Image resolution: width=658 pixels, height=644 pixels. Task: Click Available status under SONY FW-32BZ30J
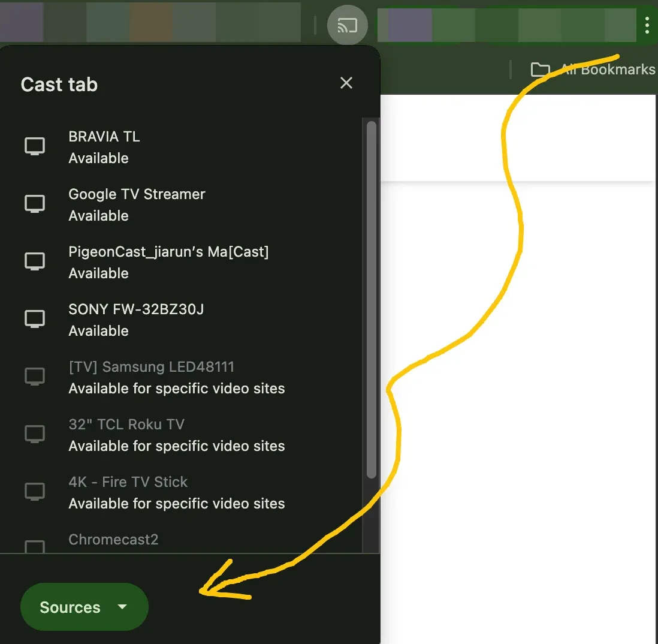pos(99,331)
